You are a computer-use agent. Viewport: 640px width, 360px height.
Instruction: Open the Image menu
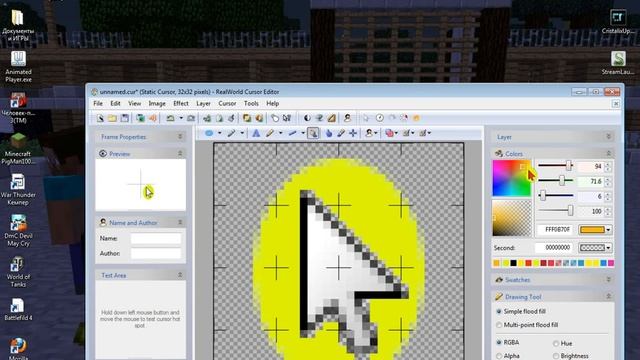(x=157, y=104)
